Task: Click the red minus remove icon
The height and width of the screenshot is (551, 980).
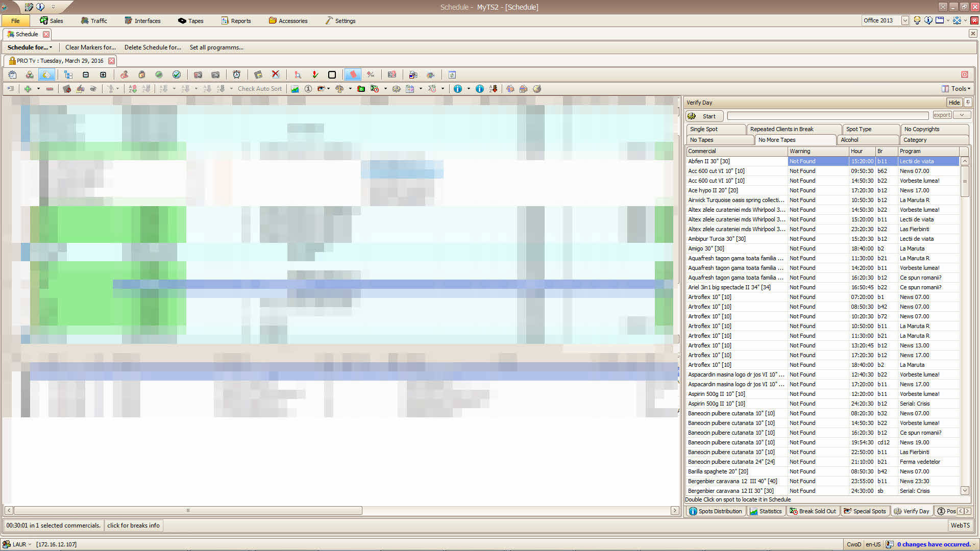Action: point(50,89)
